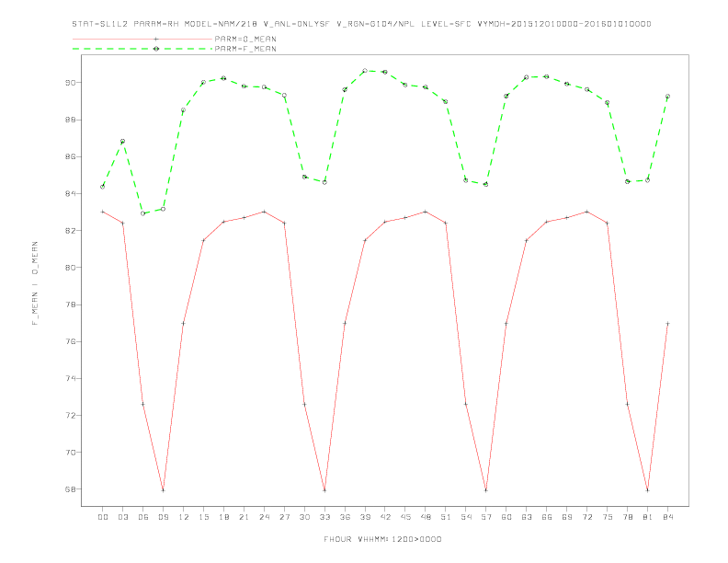Click the x-axis tick label 45
The width and height of the screenshot is (728, 563).
[x=405, y=517]
